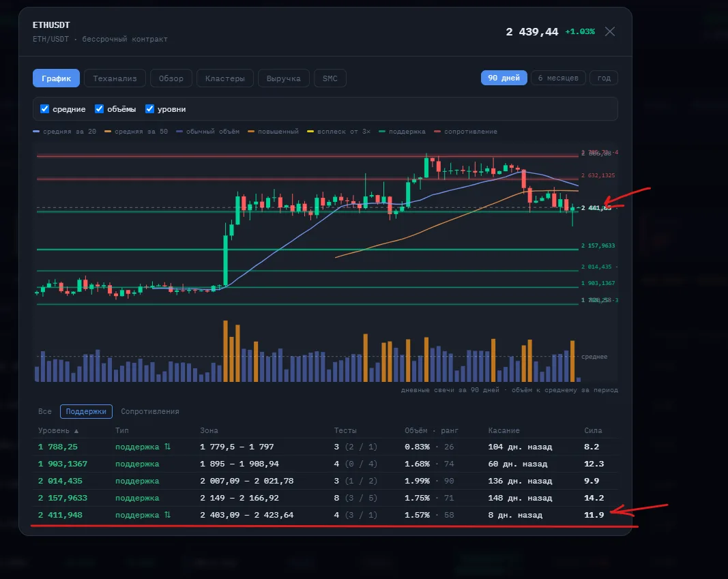The height and width of the screenshot is (579, 728).
Task: Click the 2 149 – 2 166,92 zone cell
Action: (x=239, y=498)
